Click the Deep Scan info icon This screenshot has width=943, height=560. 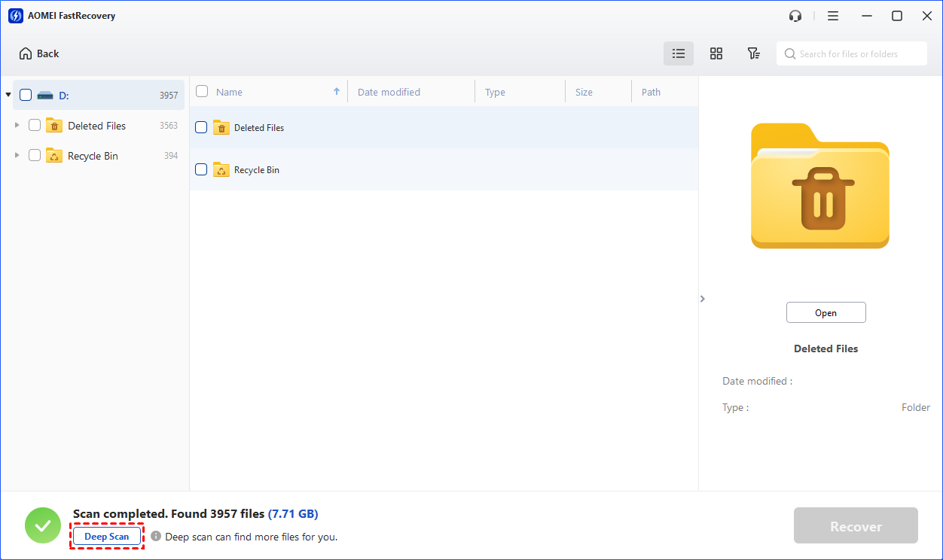pos(156,537)
